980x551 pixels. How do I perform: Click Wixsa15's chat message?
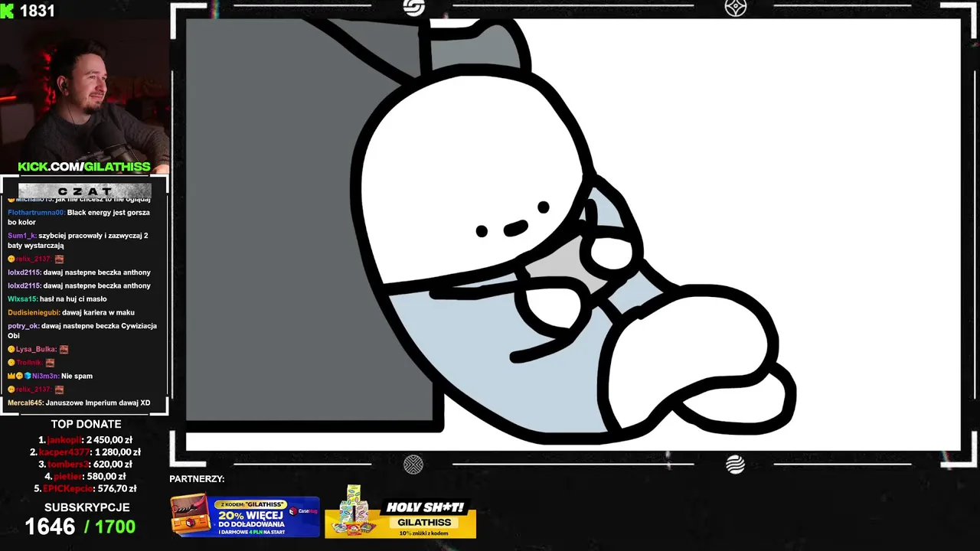point(57,299)
